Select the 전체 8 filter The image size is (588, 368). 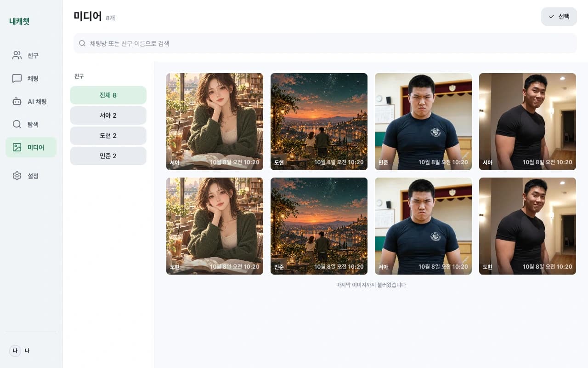tap(108, 95)
